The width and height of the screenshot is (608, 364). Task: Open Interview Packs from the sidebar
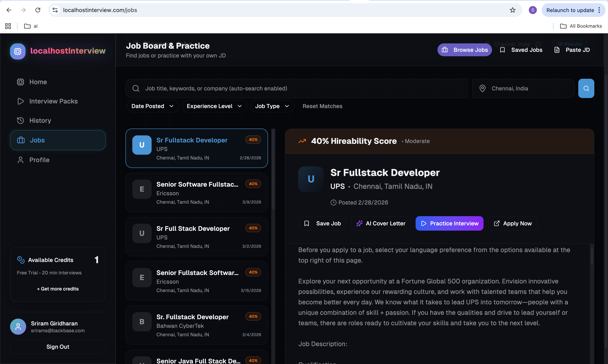[x=20, y=101]
